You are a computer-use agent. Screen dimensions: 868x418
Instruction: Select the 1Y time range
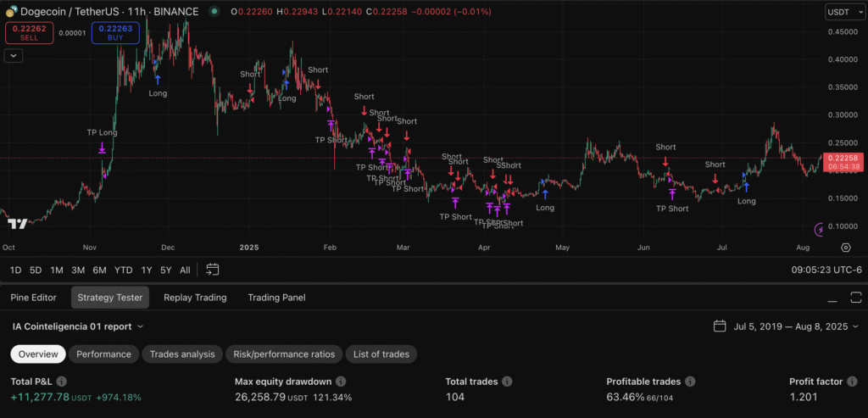[x=146, y=270]
